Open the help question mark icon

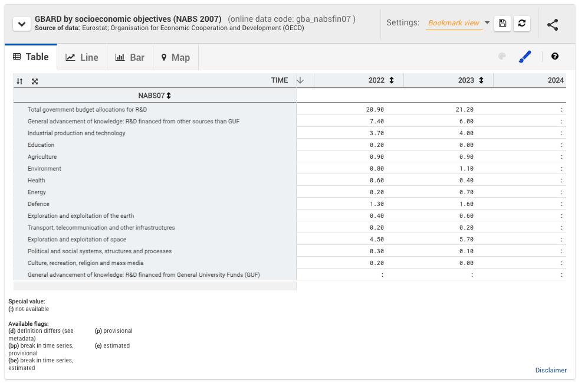click(555, 56)
